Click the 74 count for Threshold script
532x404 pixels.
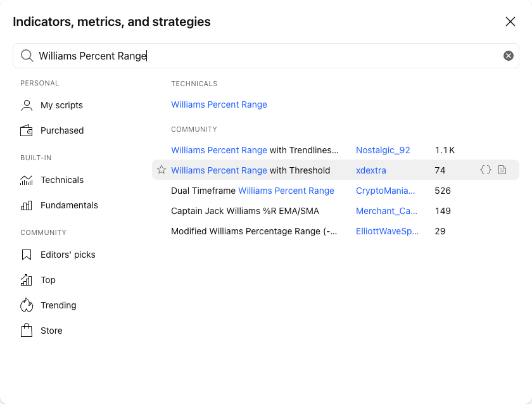[x=440, y=170]
